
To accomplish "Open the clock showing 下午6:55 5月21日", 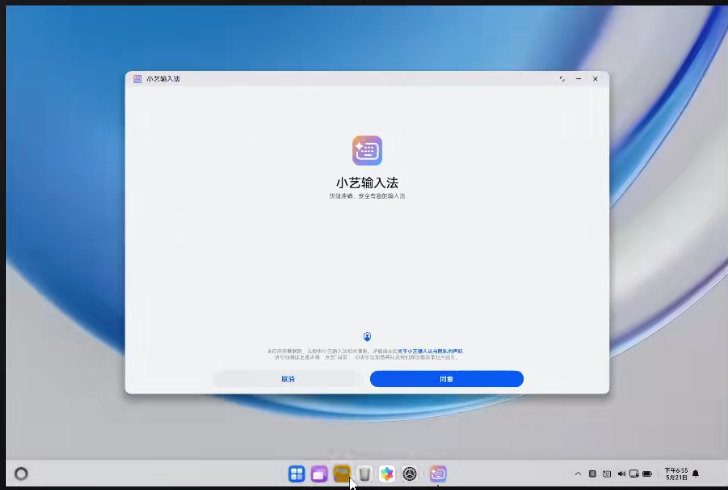I will point(676,474).
